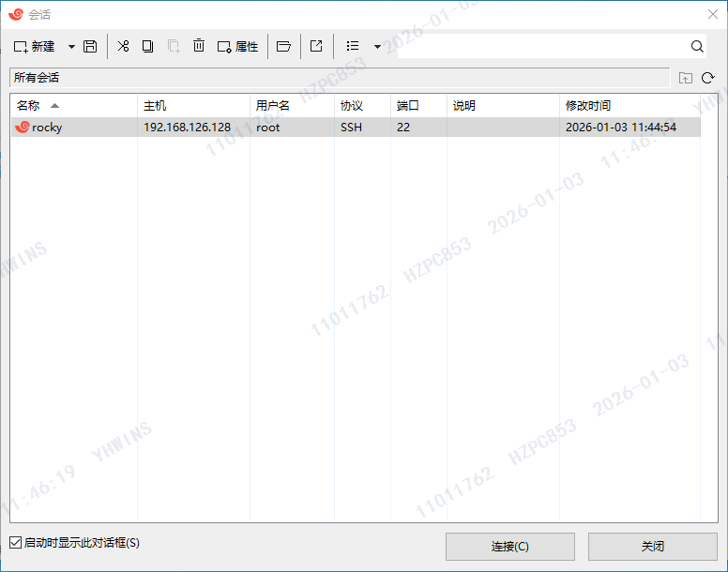The image size is (728, 572).
Task: Cut the selected session with scissors icon
Action: pyautogui.click(x=123, y=46)
